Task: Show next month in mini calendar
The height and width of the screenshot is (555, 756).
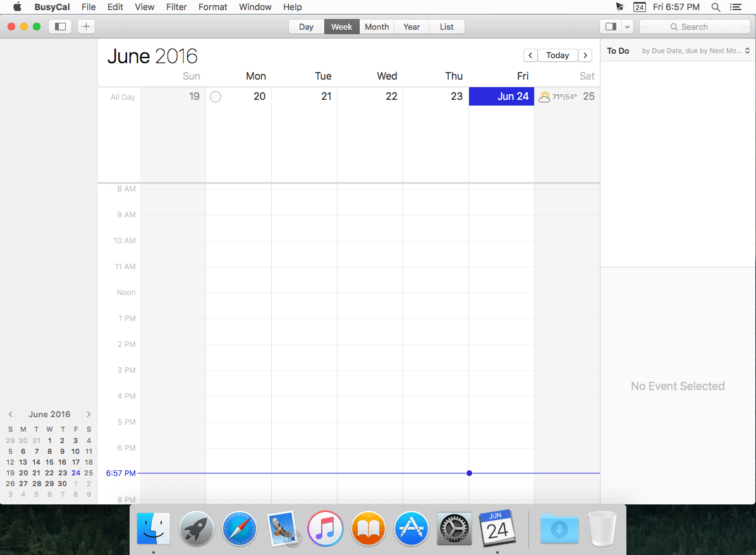Action: (x=88, y=415)
